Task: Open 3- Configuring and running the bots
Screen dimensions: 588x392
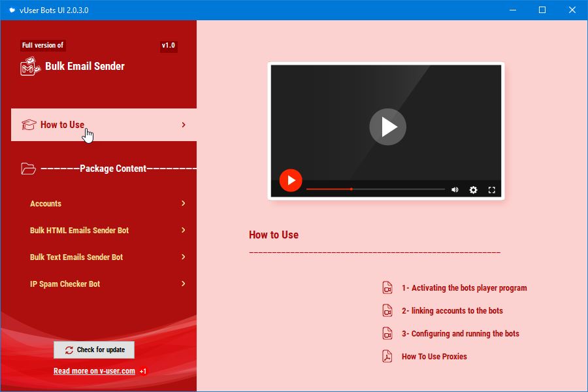Action: pos(461,333)
